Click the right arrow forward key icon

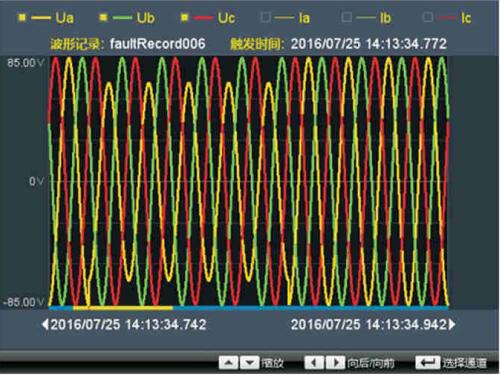coord(335,362)
